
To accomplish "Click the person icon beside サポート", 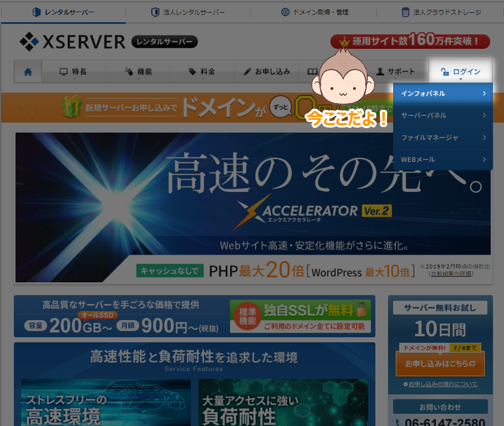I will 380,72.
